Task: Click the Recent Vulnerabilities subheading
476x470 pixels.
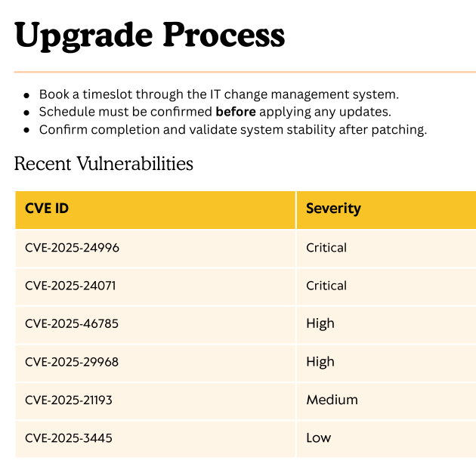Action: tap(104, 163)
